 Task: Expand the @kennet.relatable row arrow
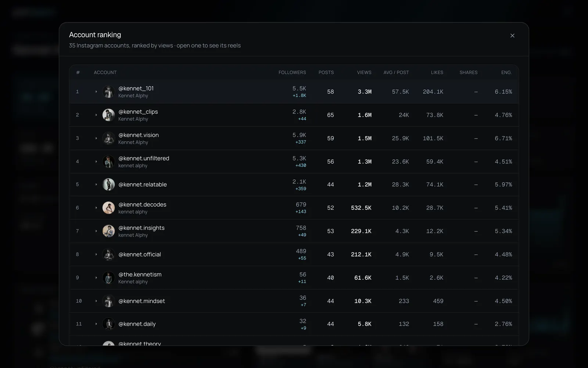96,185
